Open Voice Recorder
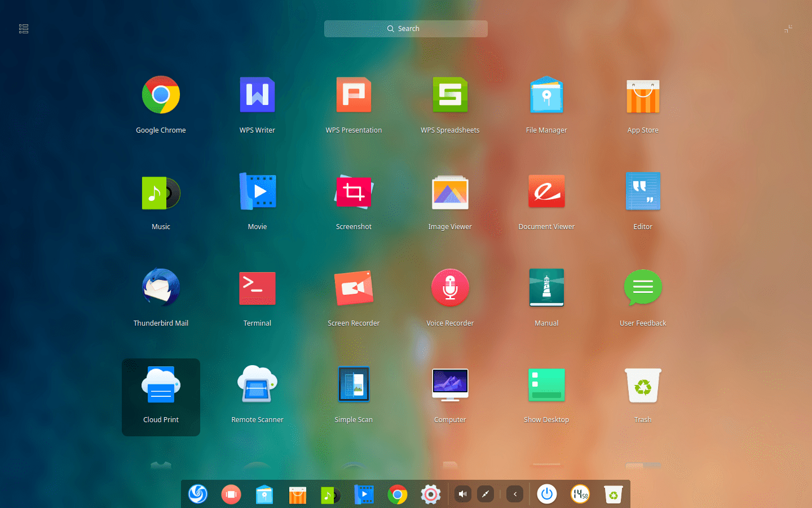Screen dimensions: 812x508 450,288
